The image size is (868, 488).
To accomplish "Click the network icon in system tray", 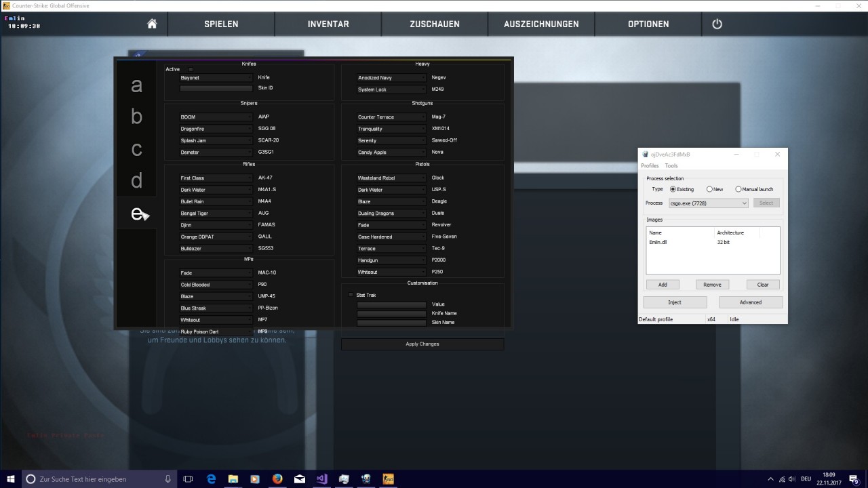I will click(782, 479).
